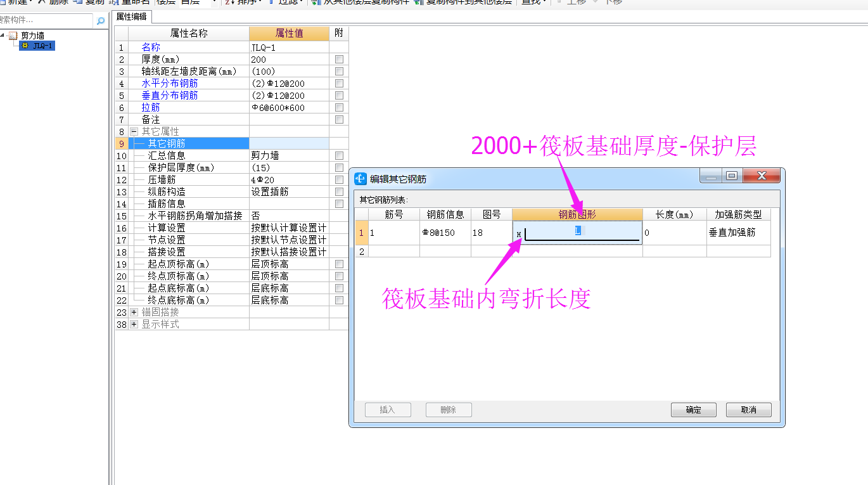Click the 属性值 column header
868x485 pixels.
pos(289,33)
